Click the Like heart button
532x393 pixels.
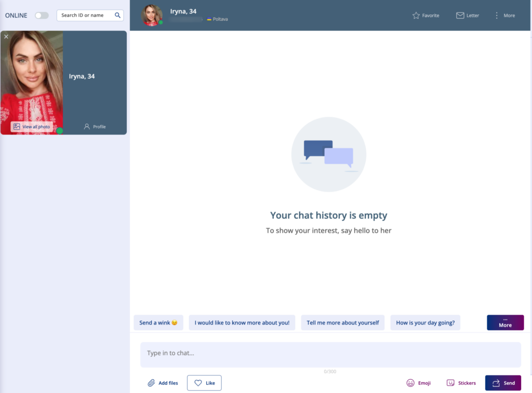click(x=204, y=383)
